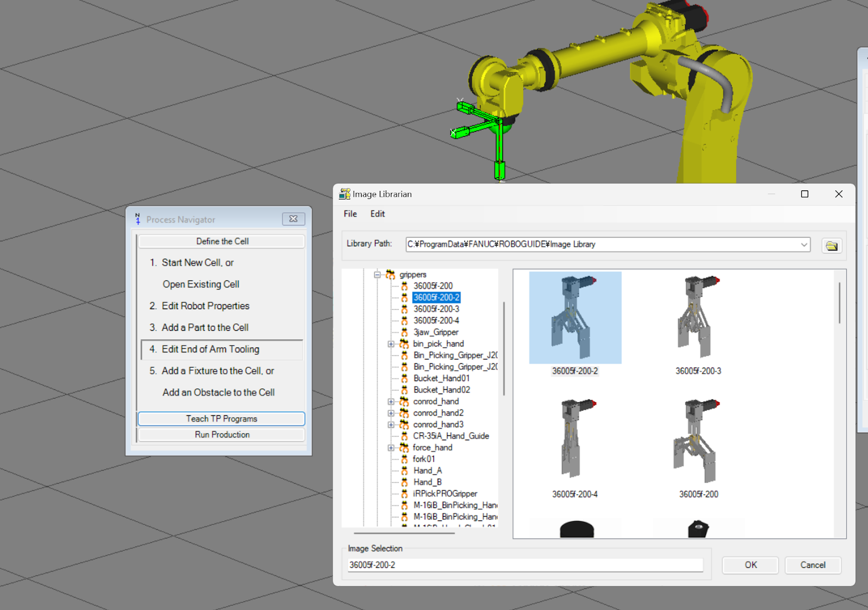Image resolution: width=868 pixels, height=610 pixels.
Task: Select Bin_Picking_Gripper_J2 first entry
Action: 455,355
